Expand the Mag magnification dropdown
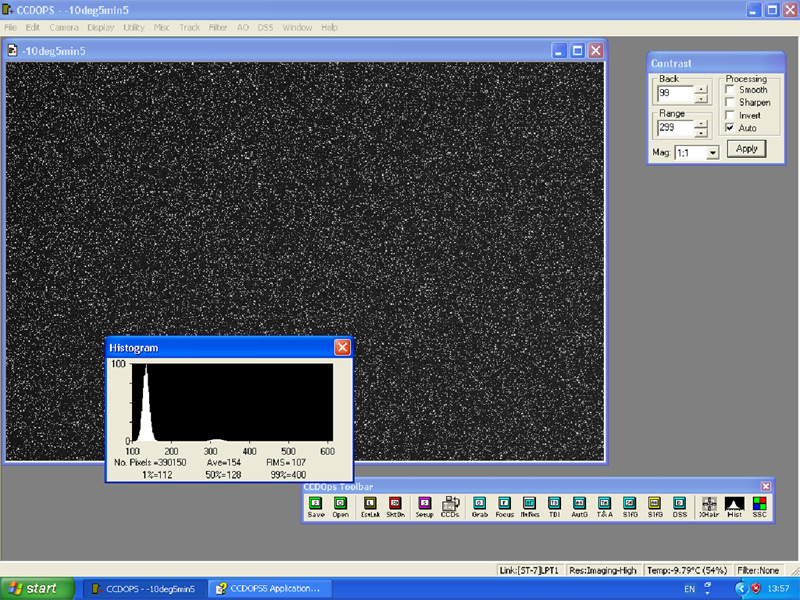This screenshot has width=800, height=600. (x=712, y=153)
